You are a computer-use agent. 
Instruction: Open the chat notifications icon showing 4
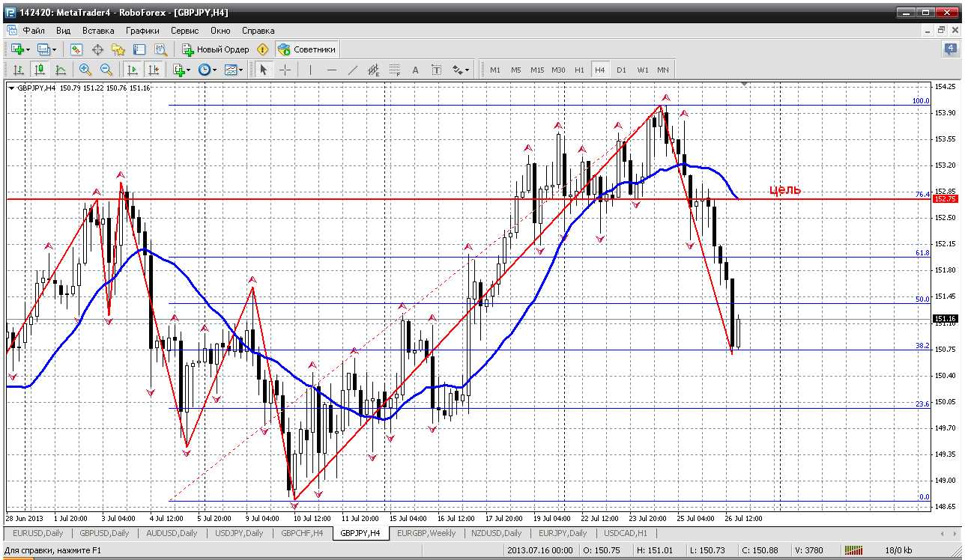950,49
